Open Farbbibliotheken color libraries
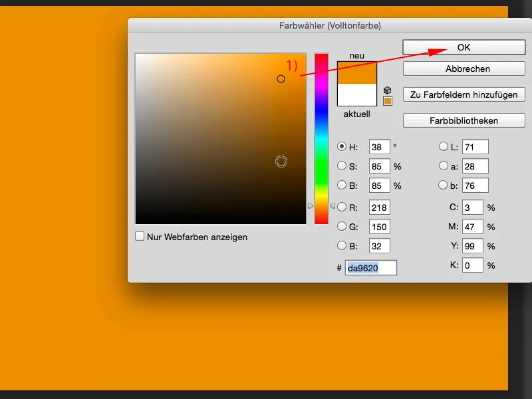The width and height of the screenshot is (532, 399). pos(464,120)
